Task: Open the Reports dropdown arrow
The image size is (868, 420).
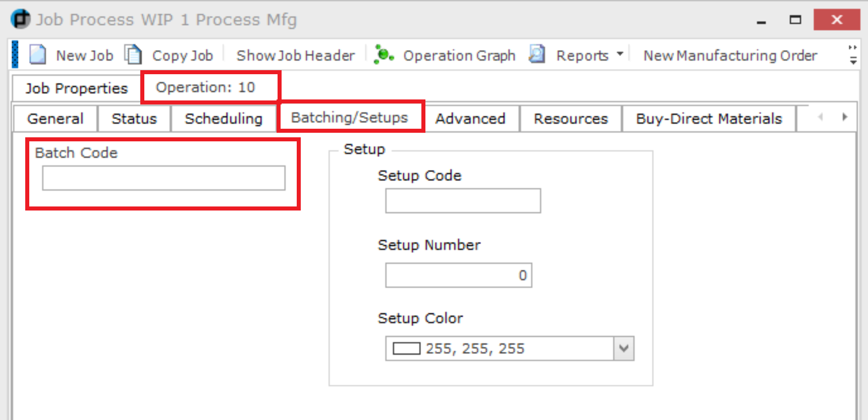Action: point(620,54)
